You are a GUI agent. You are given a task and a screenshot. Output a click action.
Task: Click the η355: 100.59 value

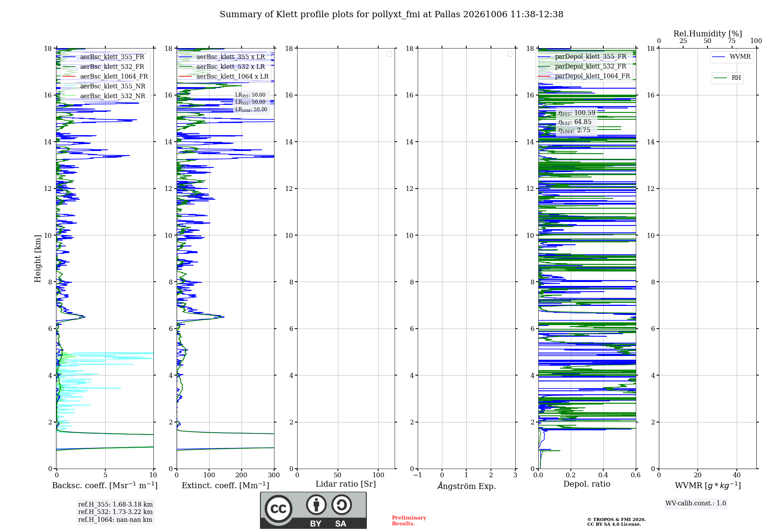[577, 113]
